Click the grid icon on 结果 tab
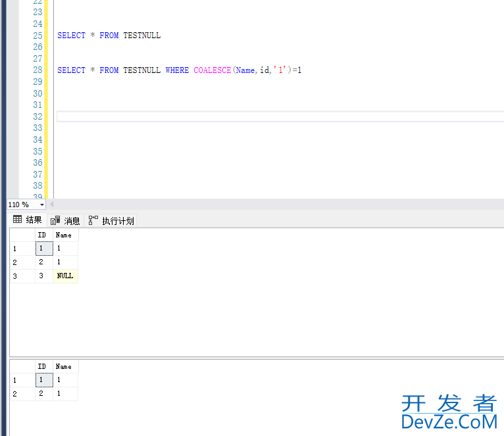The height and width of the screenshot is (436, 504). click(17, 220)
